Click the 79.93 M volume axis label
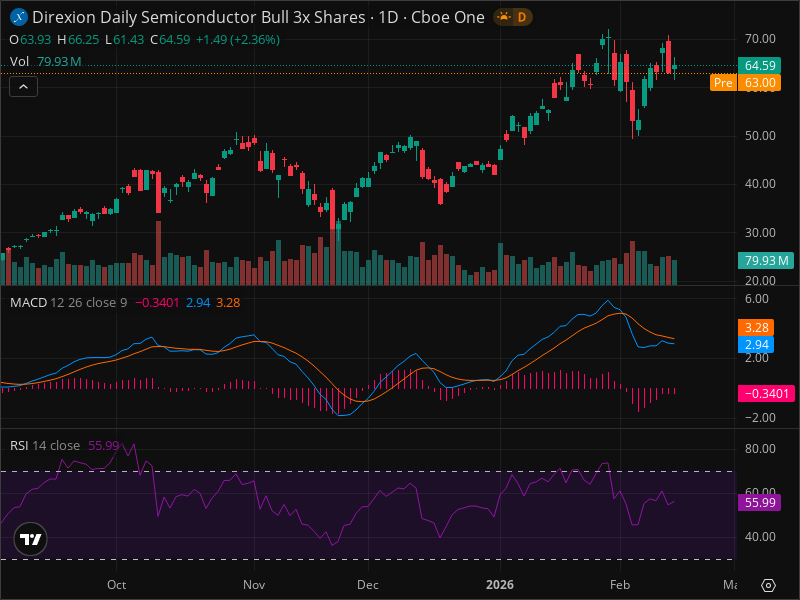 coord(766,261)
